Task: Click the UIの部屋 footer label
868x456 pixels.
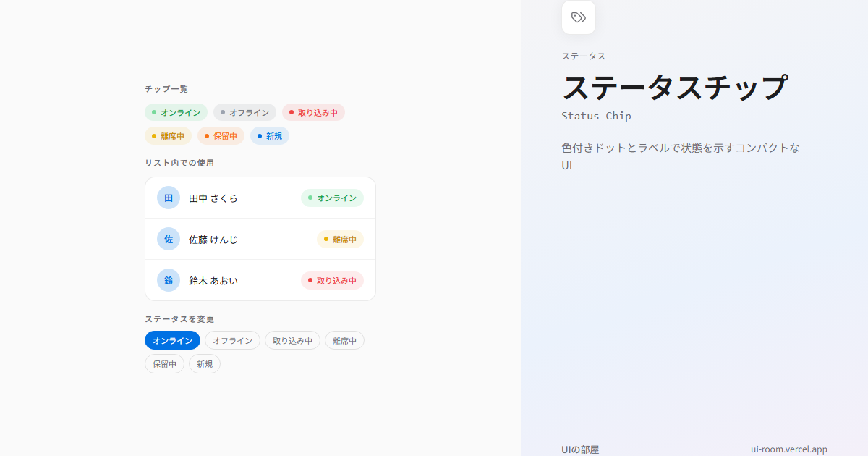Action: tap(580, 449)
